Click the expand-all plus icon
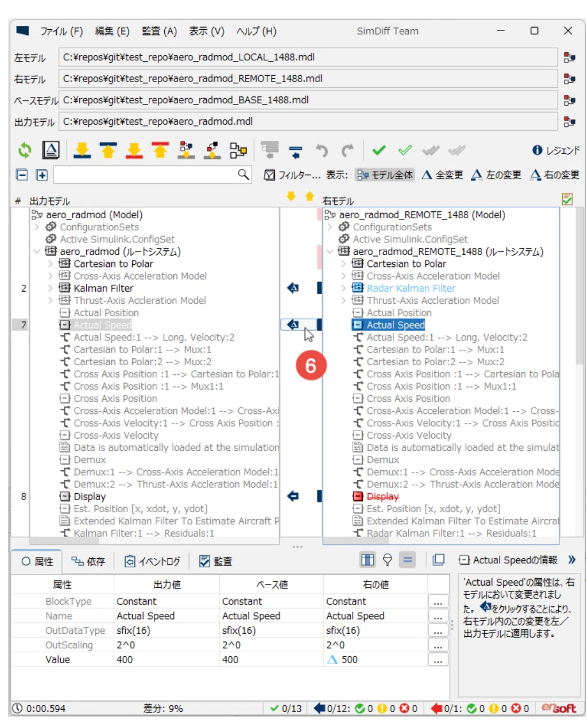 point(41,175)
